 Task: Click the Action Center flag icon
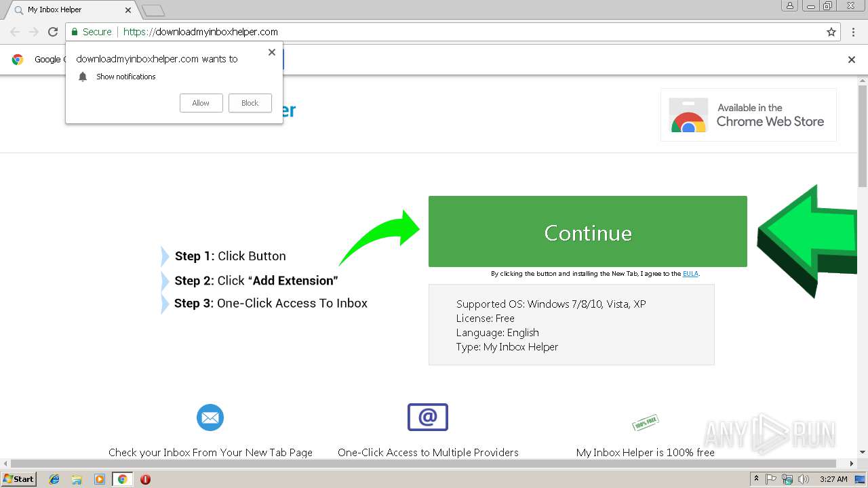(771, 479)
